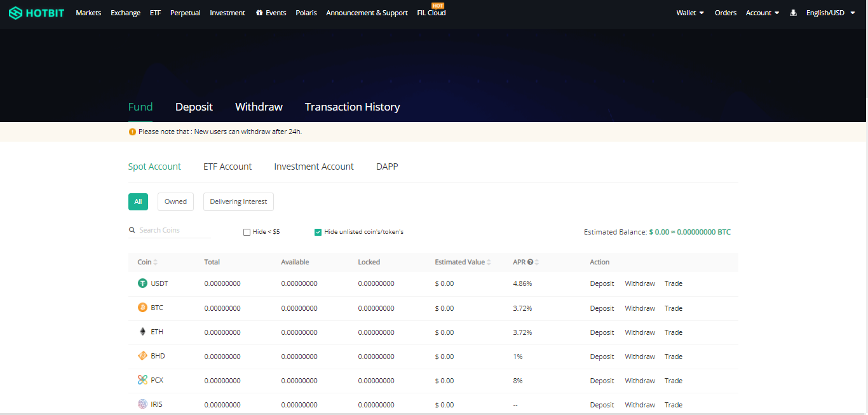Open the DAPP tab
This screenshot has width=868, height=415.
pos(387,167)
